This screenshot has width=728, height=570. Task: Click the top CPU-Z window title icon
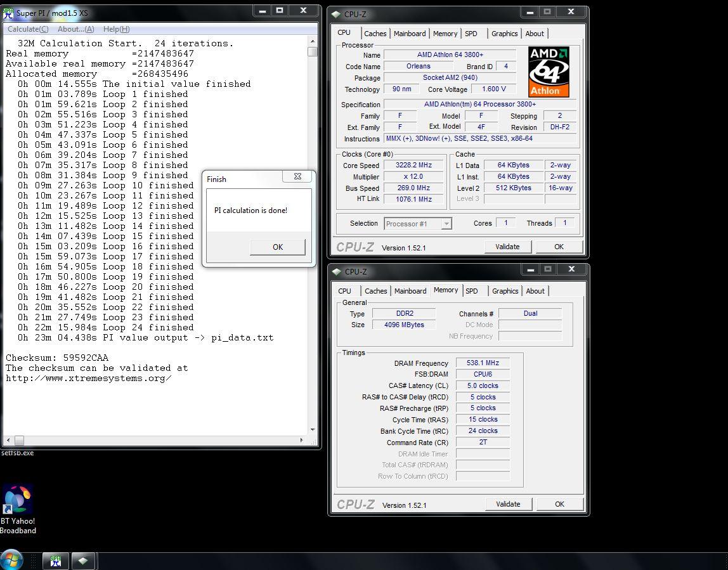coord(336,15)
